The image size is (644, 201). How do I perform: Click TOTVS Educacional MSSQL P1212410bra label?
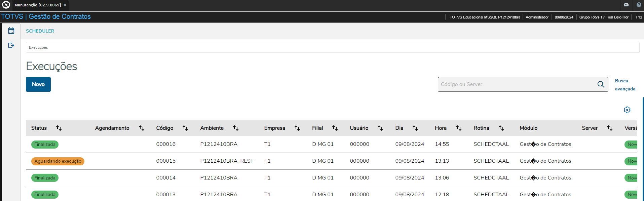click(x=485, y=17)
